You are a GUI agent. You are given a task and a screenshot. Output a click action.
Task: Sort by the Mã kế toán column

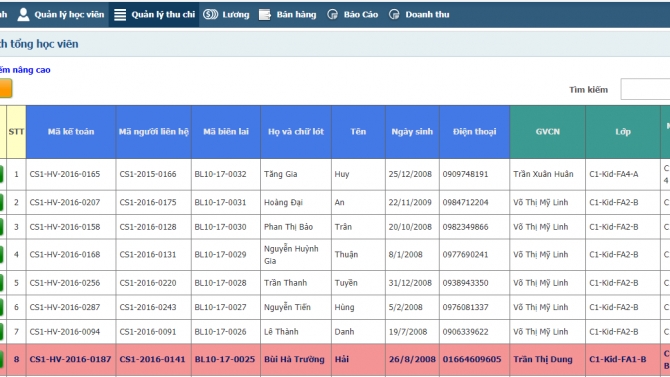point(71,132)
